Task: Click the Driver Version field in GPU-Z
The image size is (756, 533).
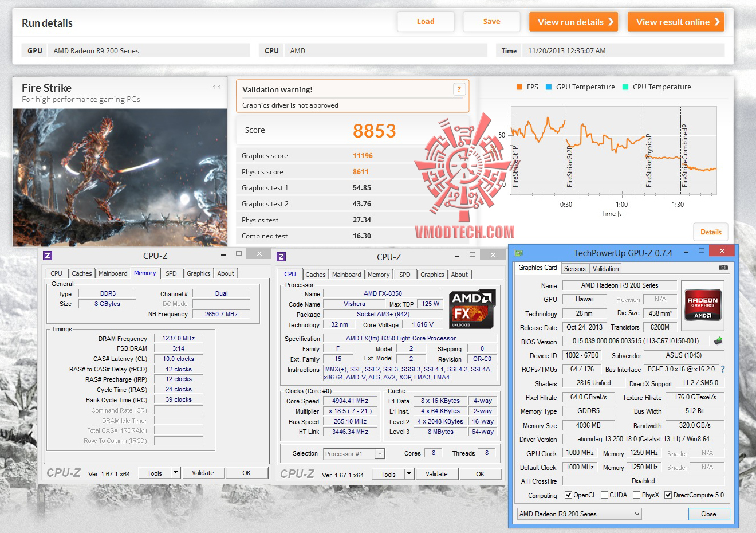Action: click(x=643, y=439)
